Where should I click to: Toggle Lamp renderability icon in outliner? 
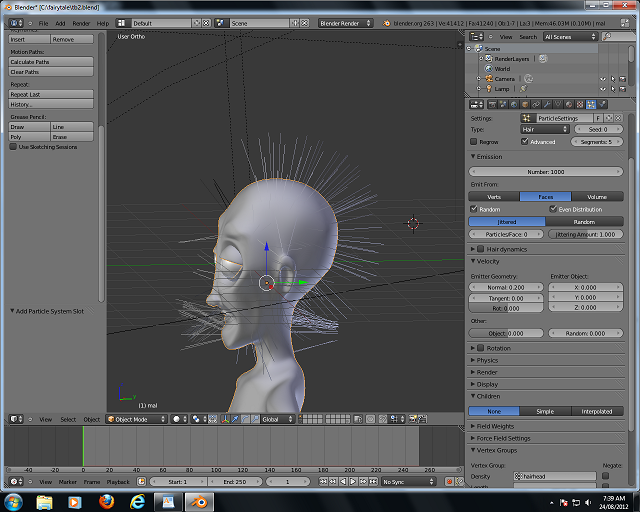point(622,89)
